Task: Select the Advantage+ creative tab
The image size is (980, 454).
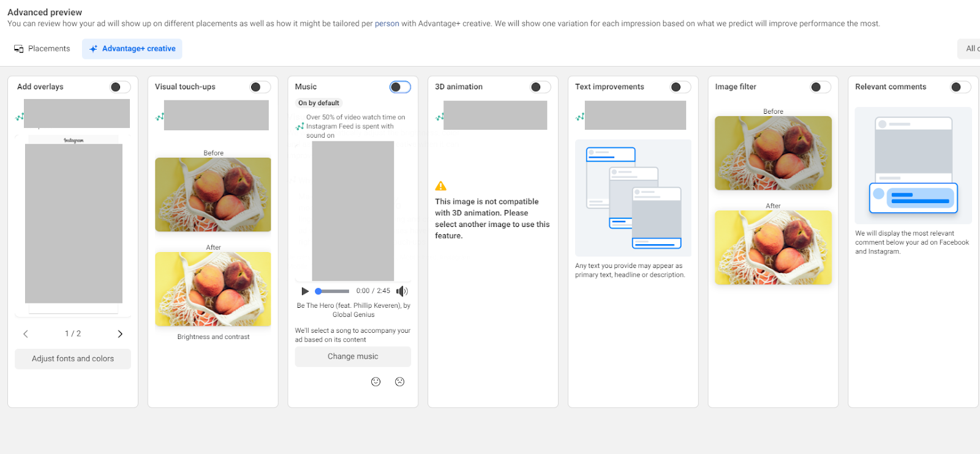Action: [132, 49]
